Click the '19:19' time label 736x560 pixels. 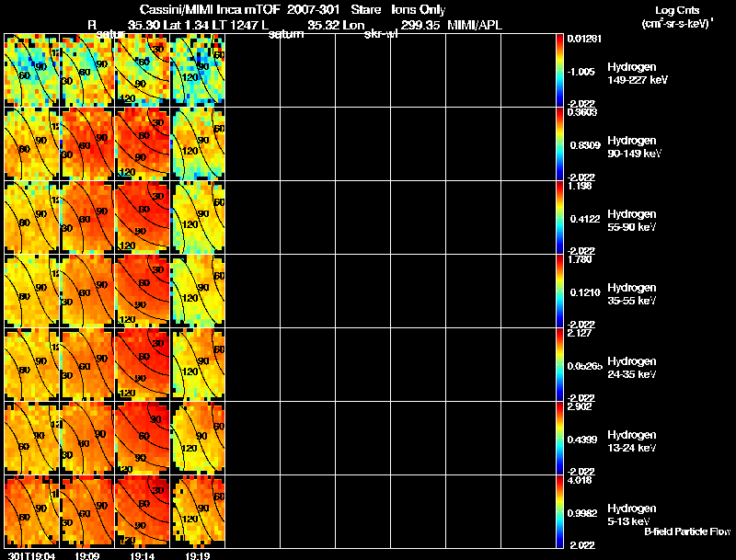click(x=198, y=555)
